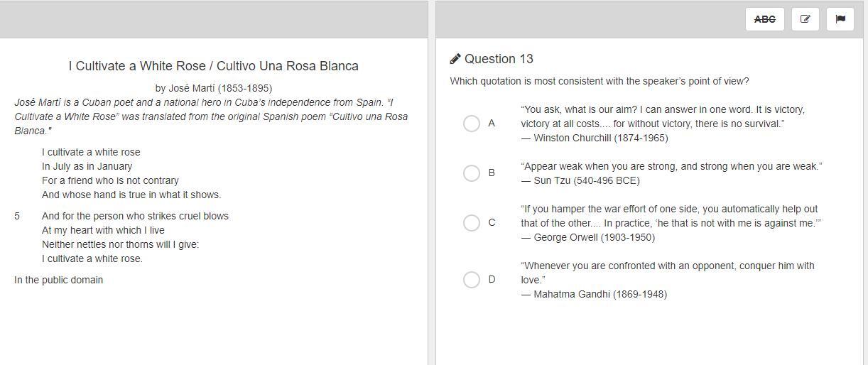Click line number 5 beside the poem
Viewport: 868px width, 365px height.
click(x=17, y=216)
